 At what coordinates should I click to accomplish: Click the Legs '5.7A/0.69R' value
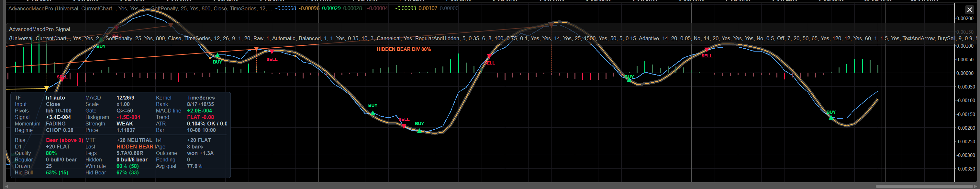130,153
